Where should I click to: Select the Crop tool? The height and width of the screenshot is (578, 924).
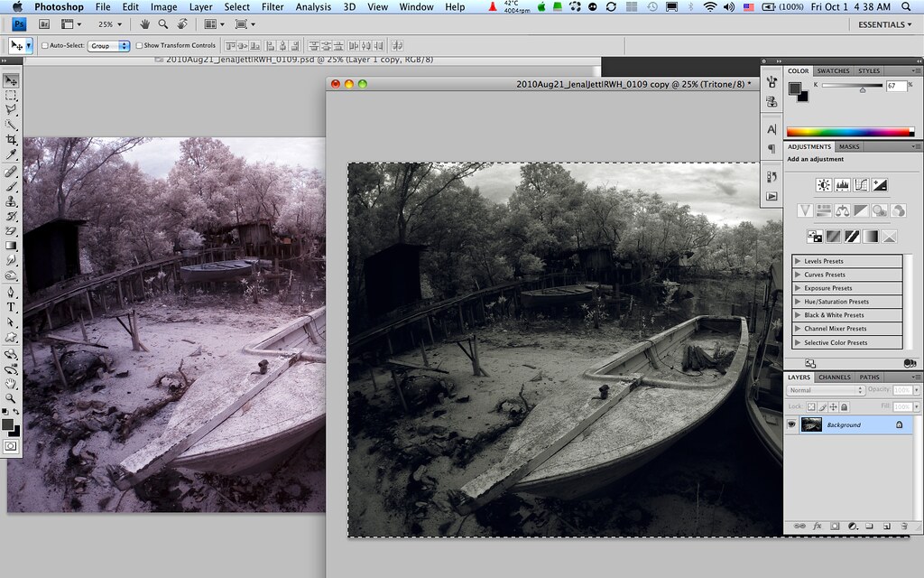coord(11,140)
